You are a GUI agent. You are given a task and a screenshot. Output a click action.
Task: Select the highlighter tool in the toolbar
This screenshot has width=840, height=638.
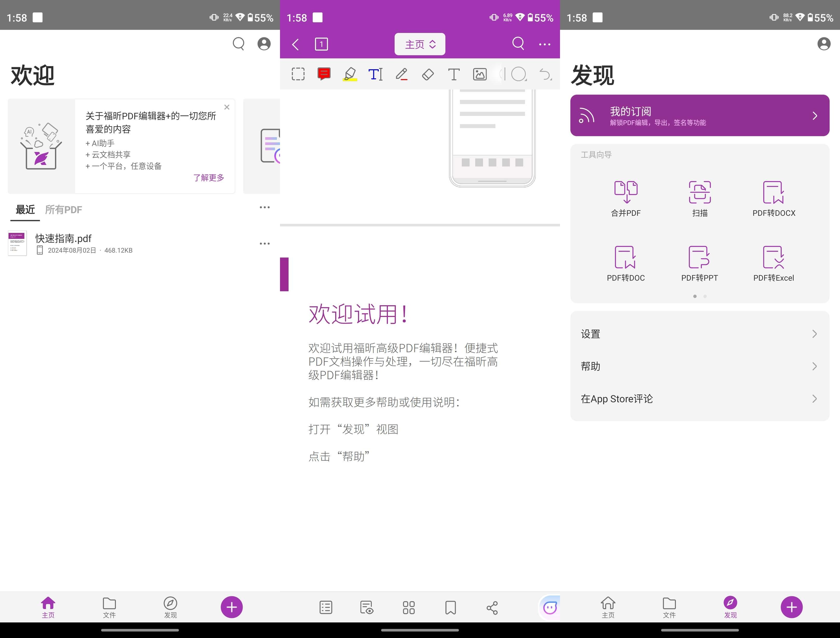(x=350, y=74)
